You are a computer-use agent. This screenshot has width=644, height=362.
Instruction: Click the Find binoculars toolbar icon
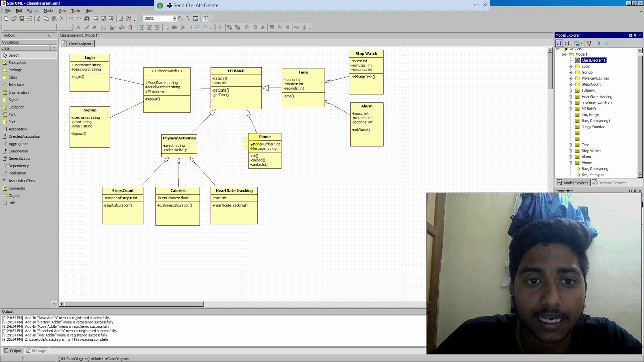(87, 19)
